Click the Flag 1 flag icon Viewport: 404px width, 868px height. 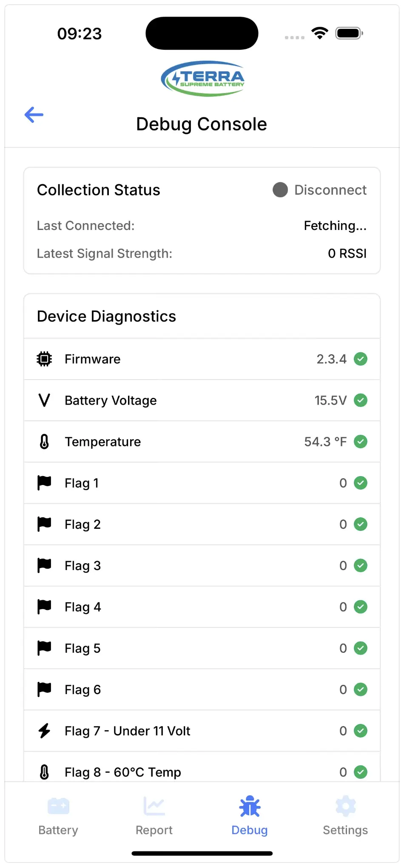coord(44,483)
